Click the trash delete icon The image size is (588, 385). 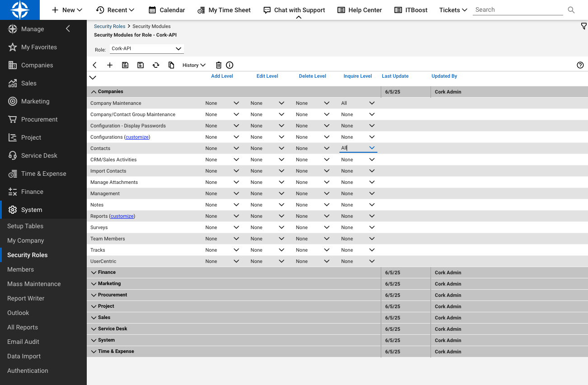pyautogui.click(x=219, y=65)
